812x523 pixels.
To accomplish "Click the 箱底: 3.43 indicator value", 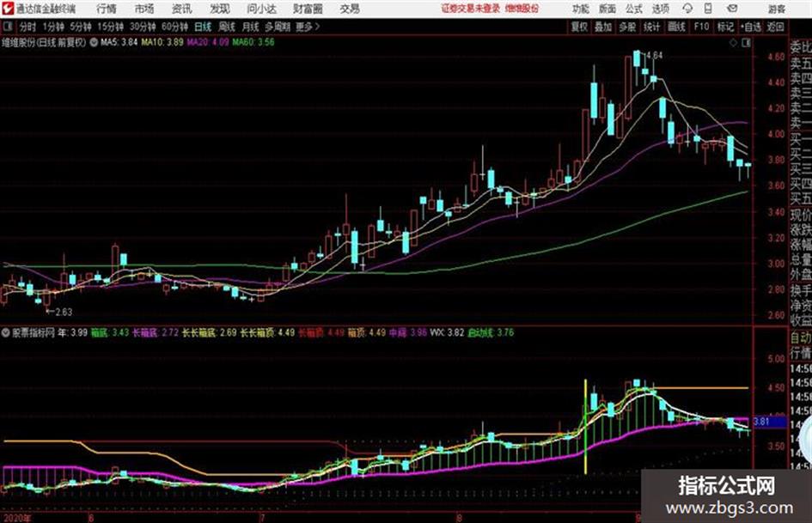I will [x=110, y=332].
